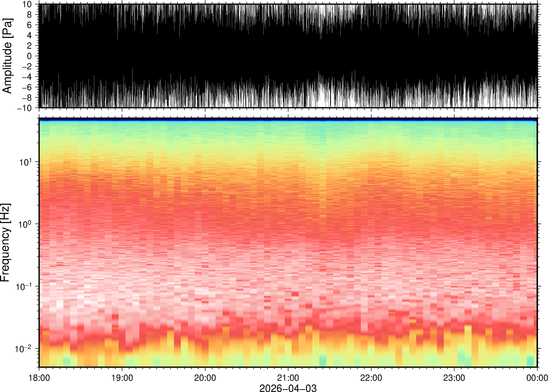Click the -10 amplitude tick label
This screenshot has height=392, width=548.
(x=24, y=108)
